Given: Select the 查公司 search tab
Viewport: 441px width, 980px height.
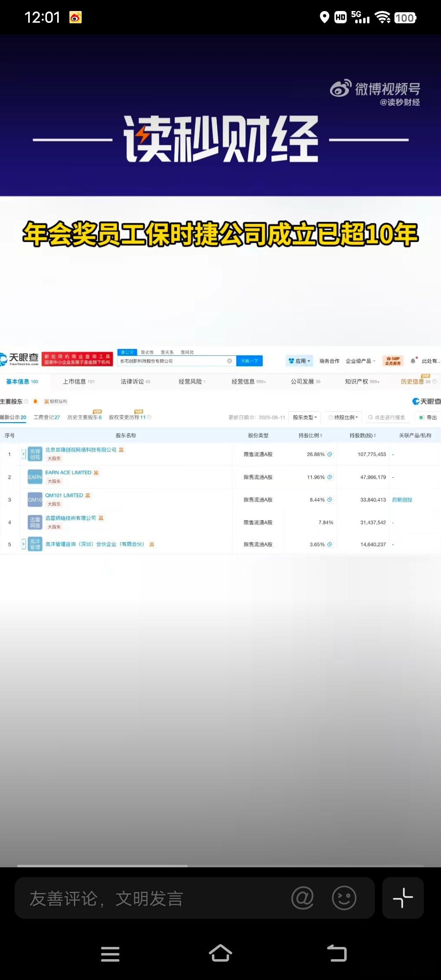Looking at the screenshot, I should (127, 352).
